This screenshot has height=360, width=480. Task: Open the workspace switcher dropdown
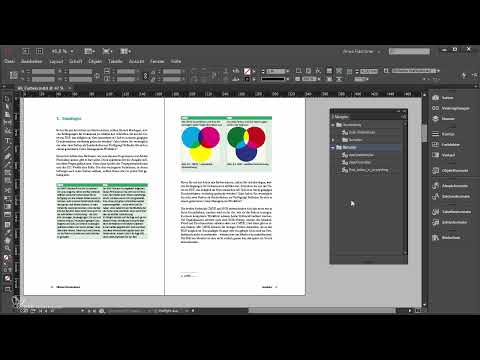(x=362, y=52)
